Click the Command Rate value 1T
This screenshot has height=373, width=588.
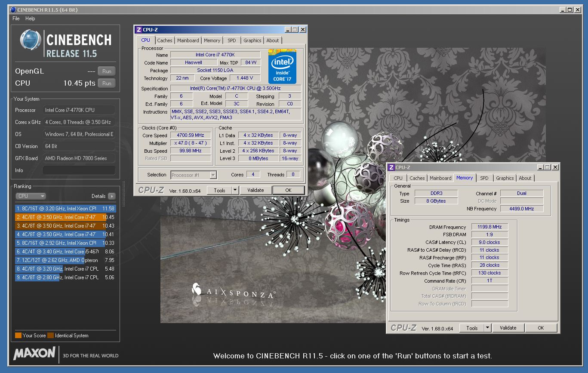[489, 281]
